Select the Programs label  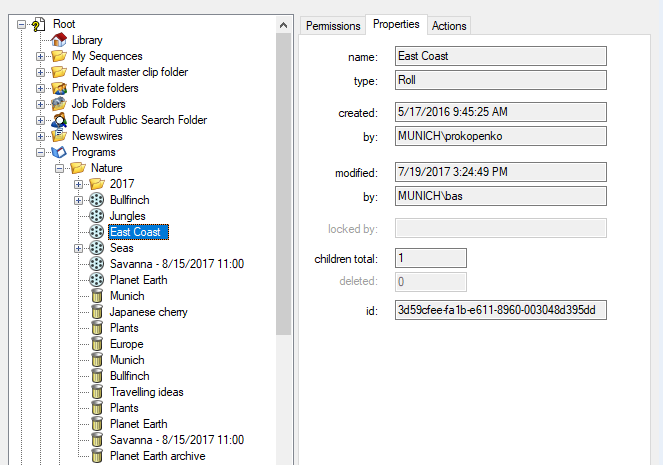pos(93,152)
